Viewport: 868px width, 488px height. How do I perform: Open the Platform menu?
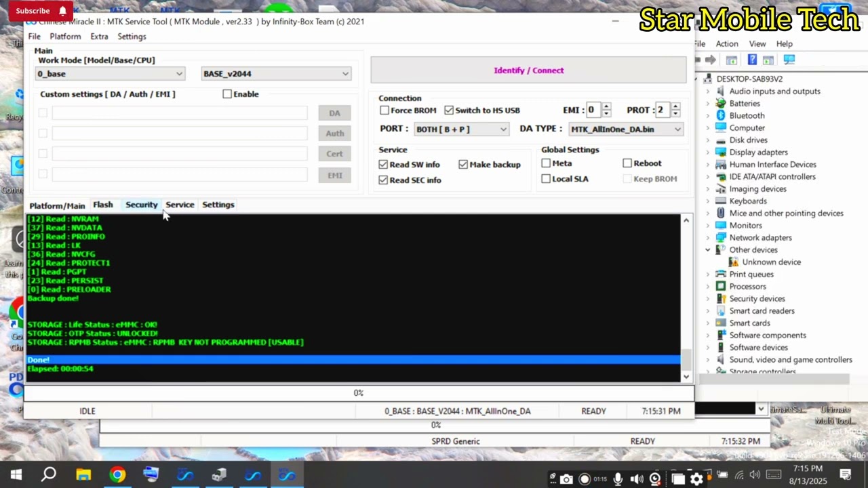[x=65, y=37]
